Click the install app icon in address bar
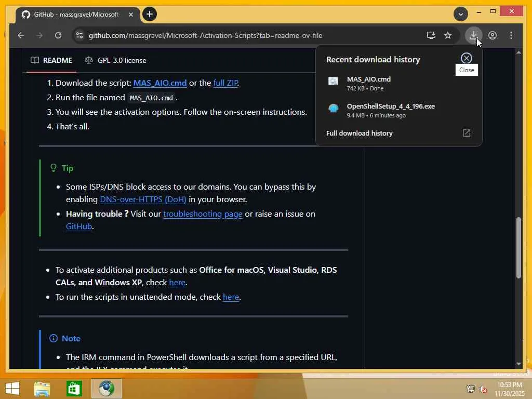The height and width of the screenshot is (399, 532). 431,35
